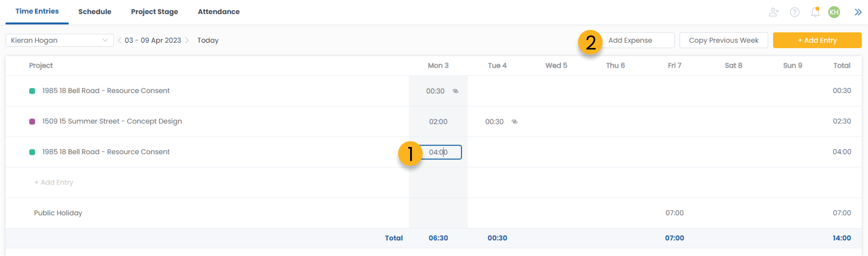This screenshot has width=868, height=256.
Task: Jump to Today
Action: (x=208, y=40)
